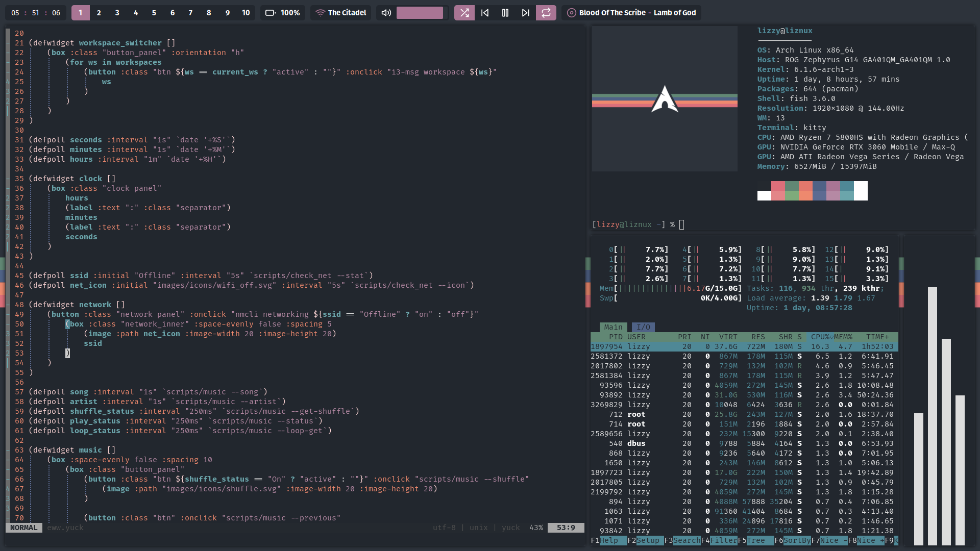This screenshot has width=980, height=551.
Task: Skip to next track
Action: [x=525, y=13]
